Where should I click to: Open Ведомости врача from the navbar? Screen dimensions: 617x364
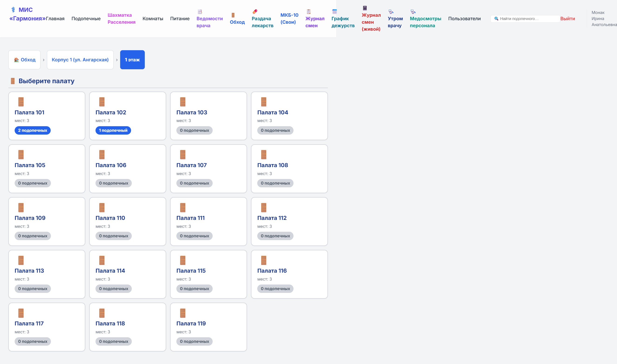[210, 22]
